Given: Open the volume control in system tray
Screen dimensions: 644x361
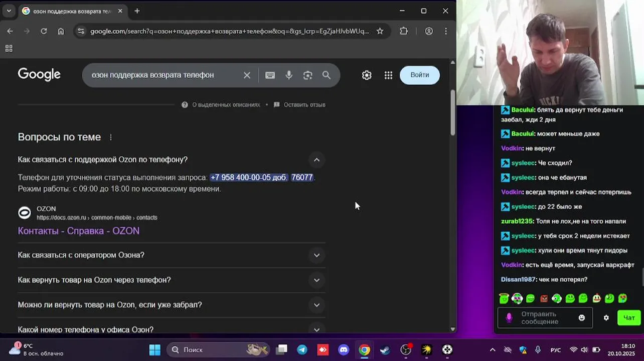Looking at the screenshot, I should [x=585, y=350].
